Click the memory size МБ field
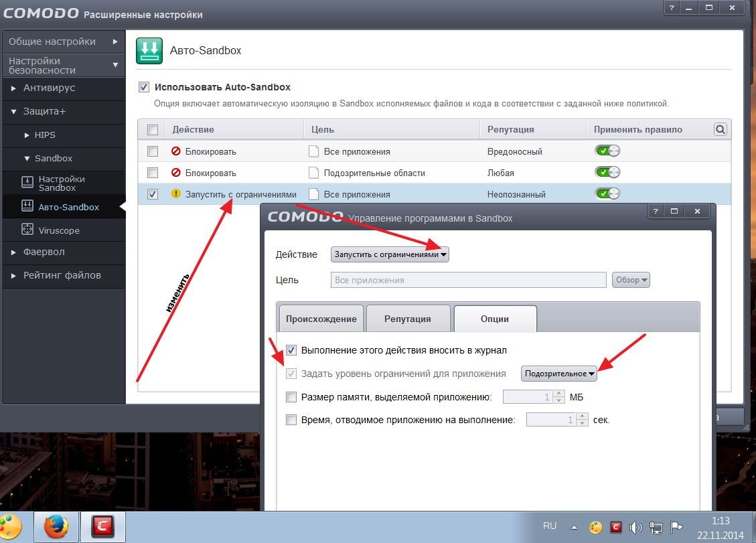Screen dimensions: 756x543 click(528, 397)
